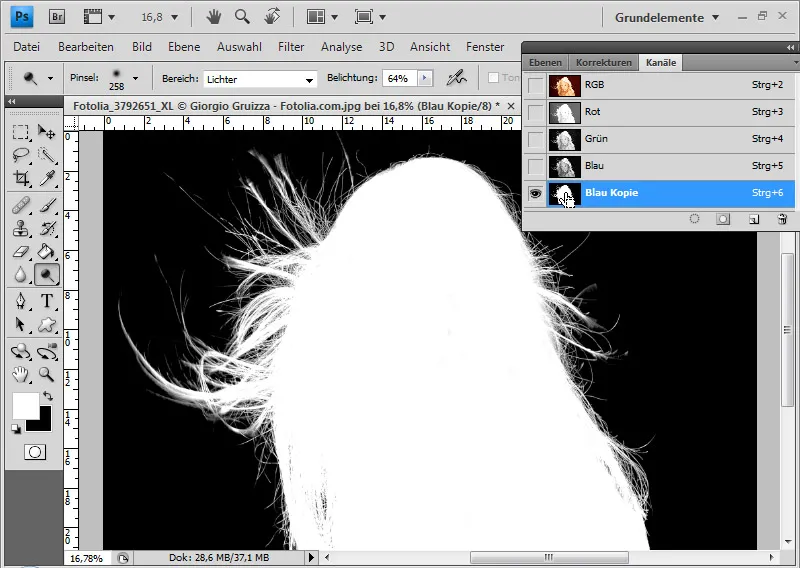The width and height of the screenshot is (800, 568).
Task: Hide the Blau Kopie channel eye
Action: pyautogui.click(x=536, y=193)
